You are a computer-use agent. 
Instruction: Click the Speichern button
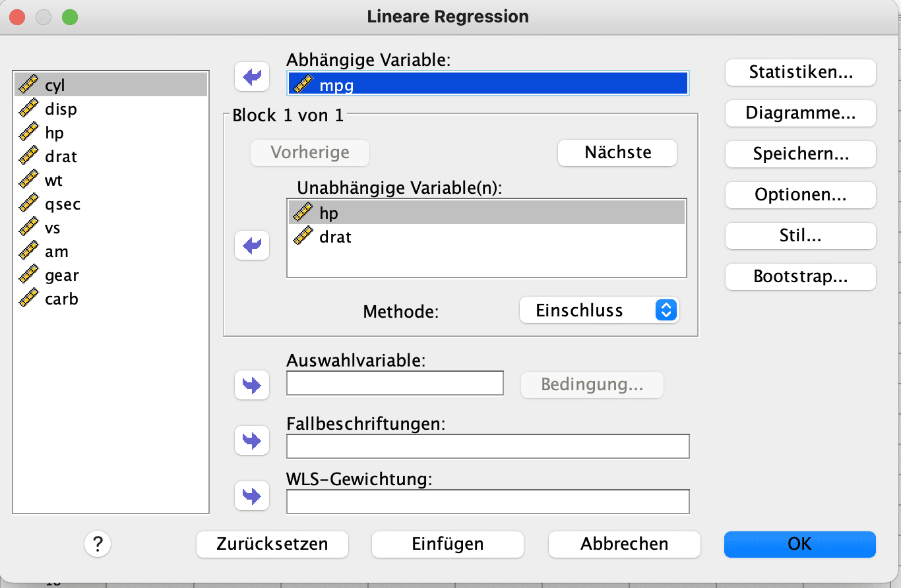[x=800, y=154]
